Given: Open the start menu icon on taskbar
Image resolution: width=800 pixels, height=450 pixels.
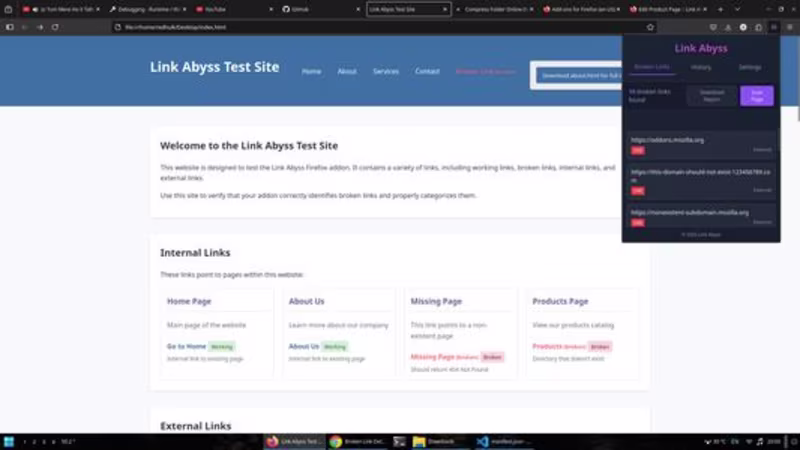Looking at the screenshot, I should tap(9, 441).
